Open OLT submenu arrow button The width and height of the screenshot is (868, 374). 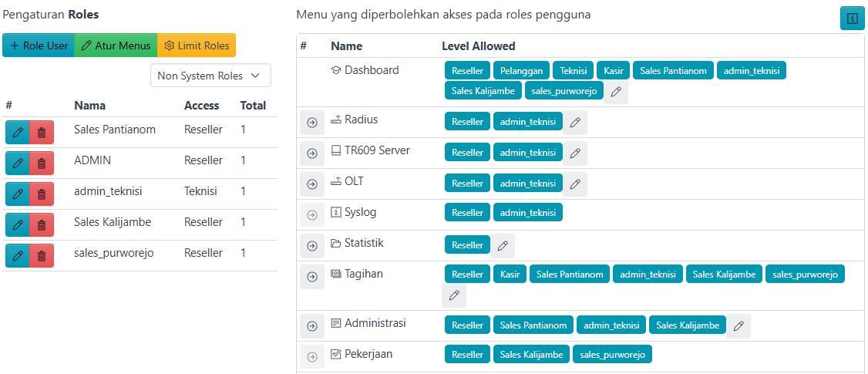coord(311,184)
